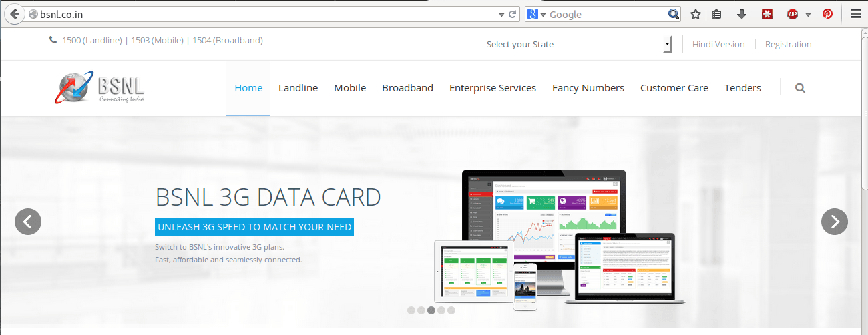
Task: Open the Google search engine selector
Action: pyautogui.click(x=536, y=14)
